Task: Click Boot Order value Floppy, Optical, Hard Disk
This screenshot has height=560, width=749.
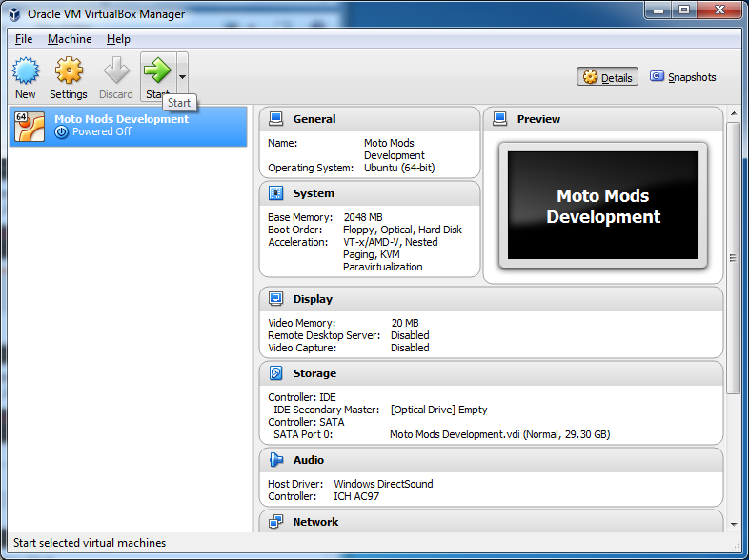Action: pyautogui.click(x=402, y=230)
